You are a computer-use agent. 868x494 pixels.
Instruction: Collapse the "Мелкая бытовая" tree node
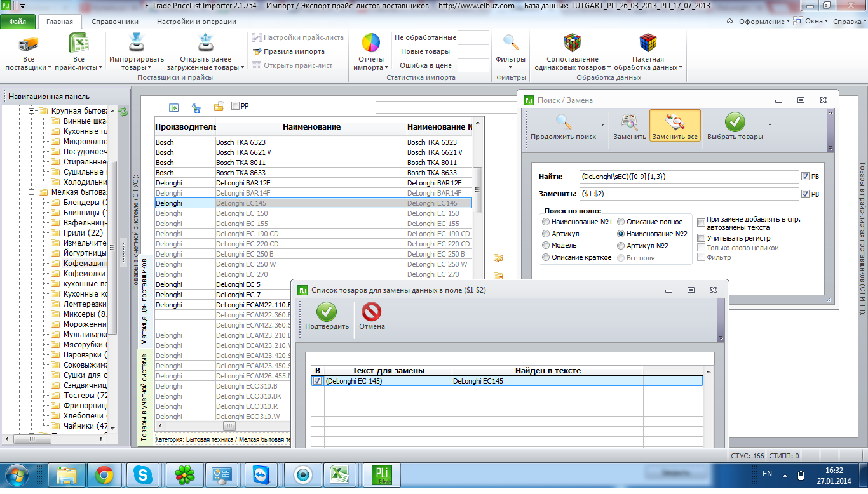tap(32, 192)
